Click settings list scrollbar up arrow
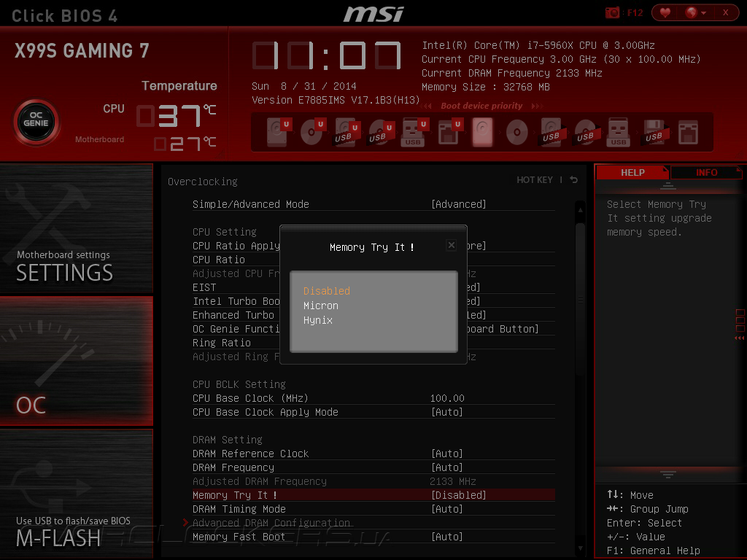 580,209
